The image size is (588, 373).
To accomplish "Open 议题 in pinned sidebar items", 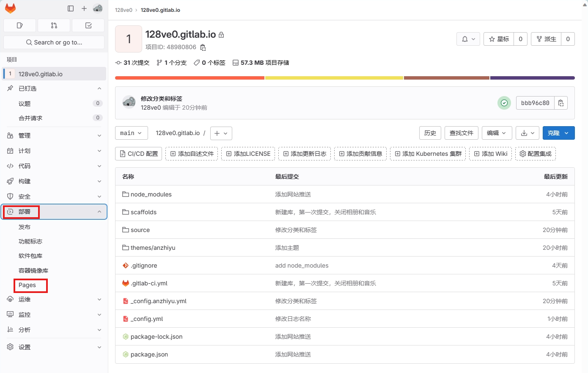I will pos(54,104).
